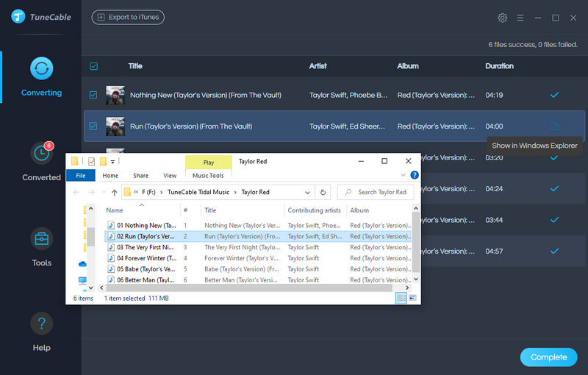Viewport: 588px width, 375px height.
Task: Select file 04 Forever Winter
Action: (259, 258)
